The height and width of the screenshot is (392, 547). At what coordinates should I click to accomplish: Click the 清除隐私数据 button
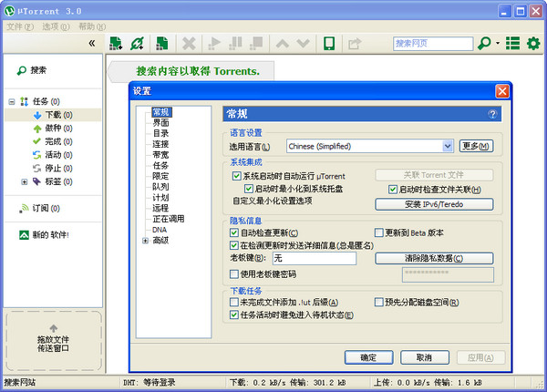(434, 259)
